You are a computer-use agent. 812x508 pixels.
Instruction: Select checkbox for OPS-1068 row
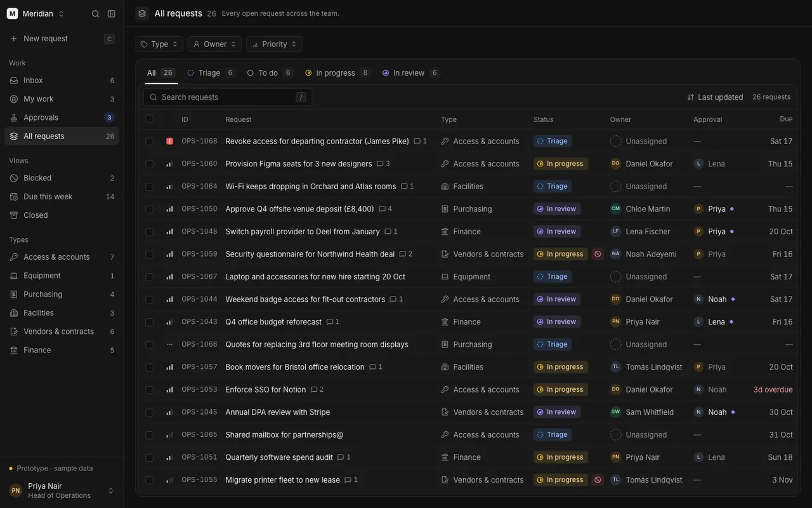coord(149,141)
